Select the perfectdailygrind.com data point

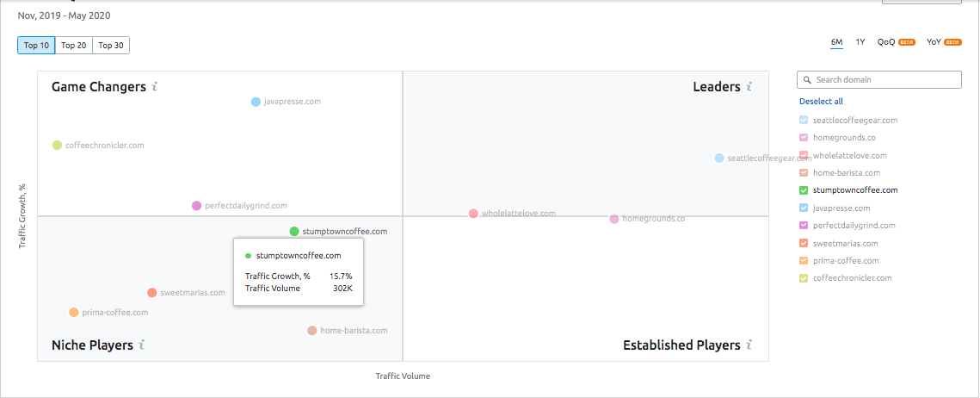coord(196,205)
